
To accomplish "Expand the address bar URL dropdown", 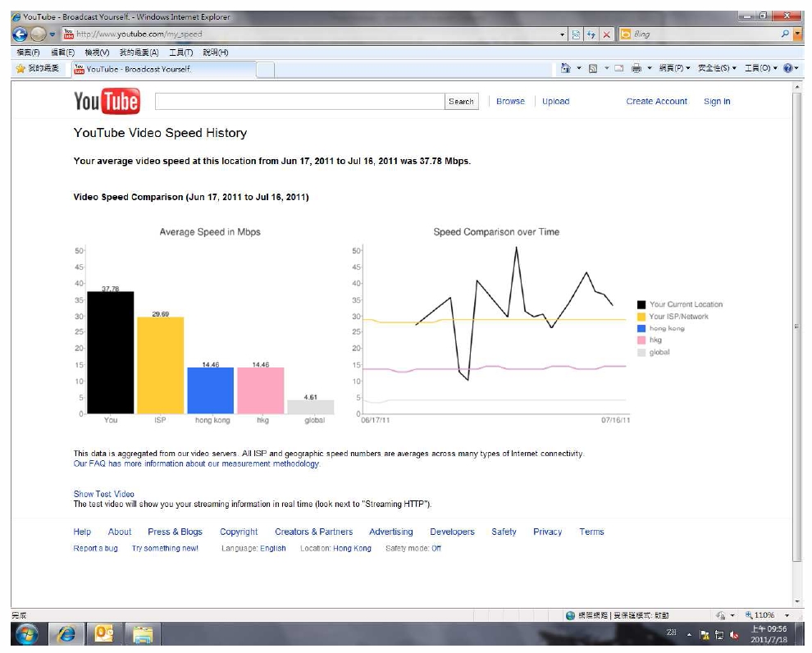I will [x=563, y=34].
